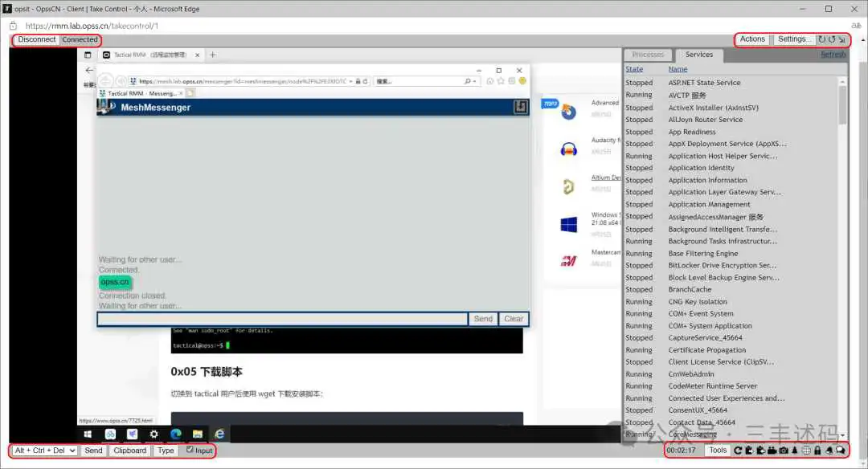Click the diagonal arrow icon after rotate icons
Screen dimensions: 868x469
842,39
